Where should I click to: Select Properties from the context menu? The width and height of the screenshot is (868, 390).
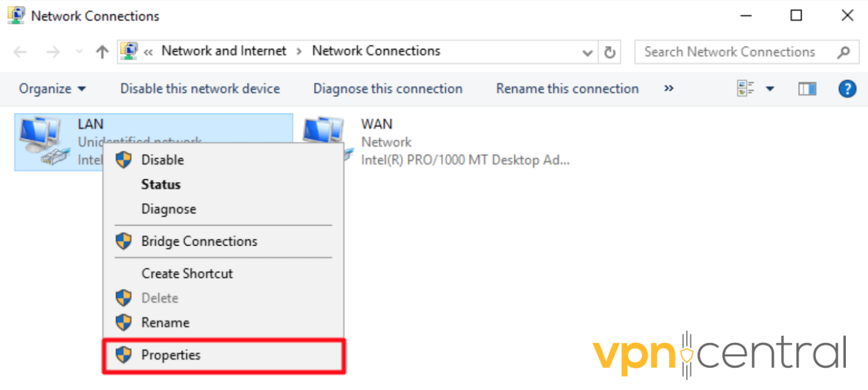click(x=171, y=354)
